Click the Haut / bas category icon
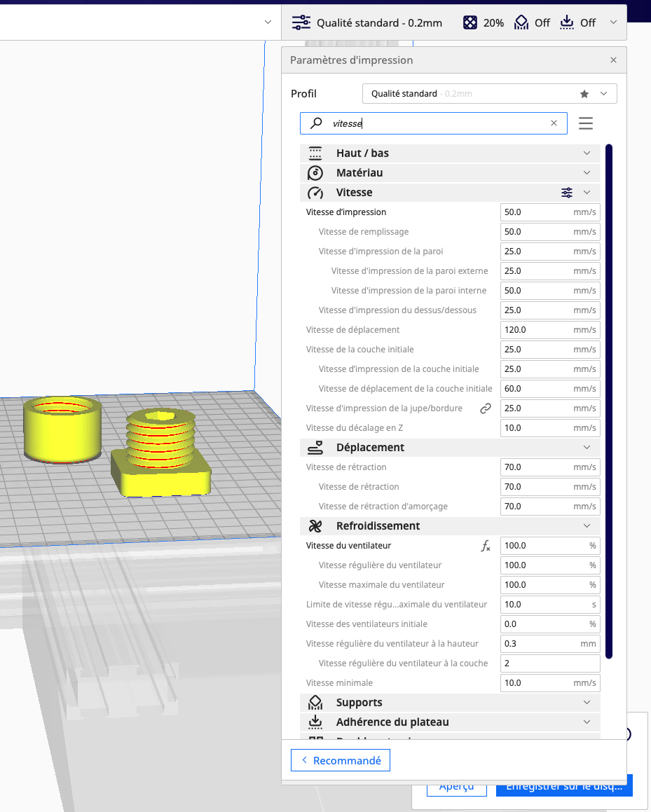The height and width of the screenshot is (812, 651). (315, 153)
